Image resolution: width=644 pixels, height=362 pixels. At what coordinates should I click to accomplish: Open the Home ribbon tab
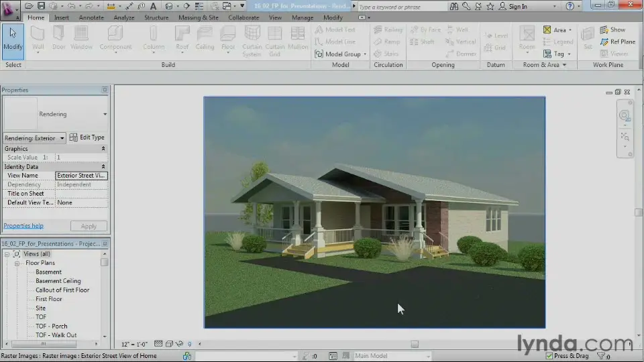[x=36, y=17]
